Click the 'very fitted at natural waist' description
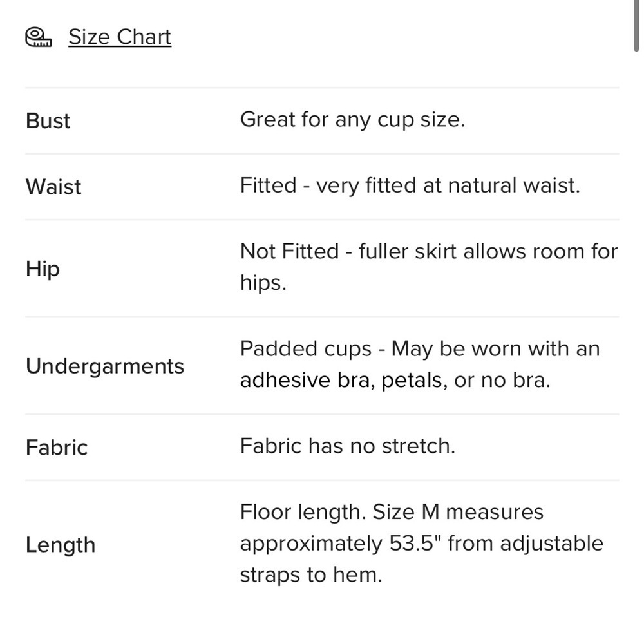This screenshot has width=644, height=644. pos(448,185)
